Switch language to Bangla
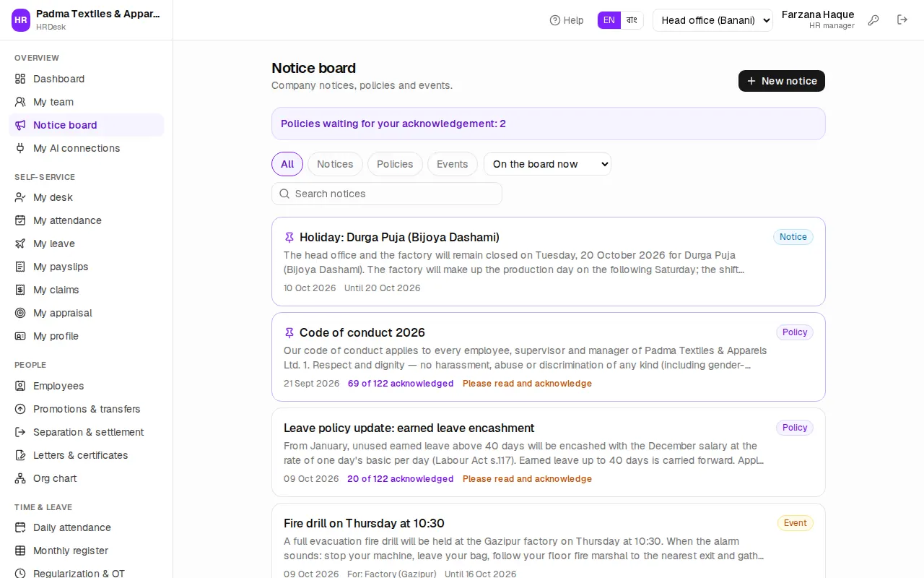 pos(632,20)
